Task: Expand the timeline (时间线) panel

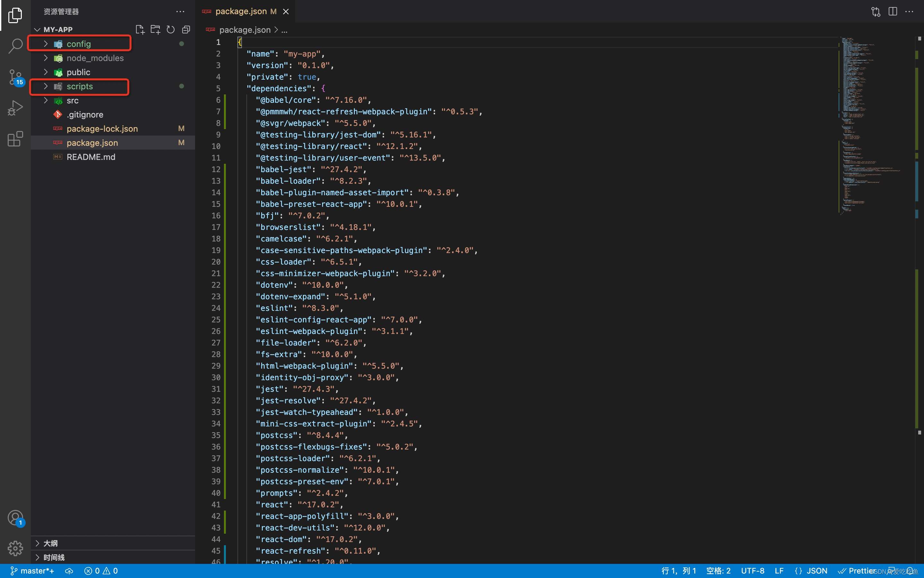Action: tap(113, 557)
